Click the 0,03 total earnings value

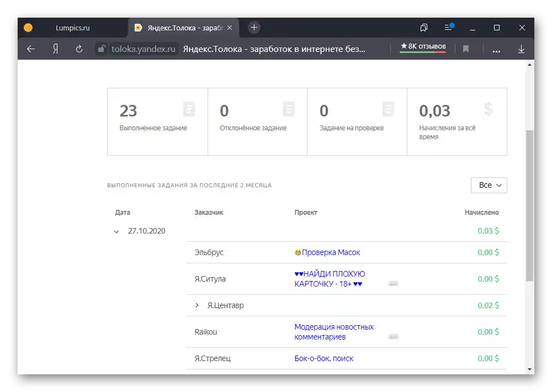(434, 111)
